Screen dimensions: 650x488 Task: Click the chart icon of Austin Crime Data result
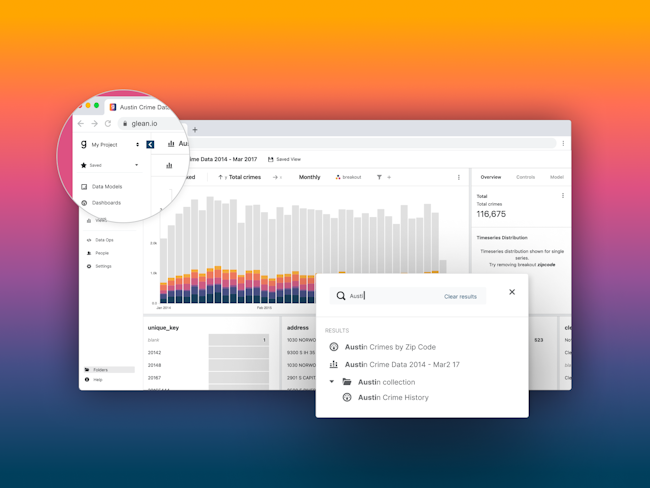pyautogui.click(x=334, y=364)
